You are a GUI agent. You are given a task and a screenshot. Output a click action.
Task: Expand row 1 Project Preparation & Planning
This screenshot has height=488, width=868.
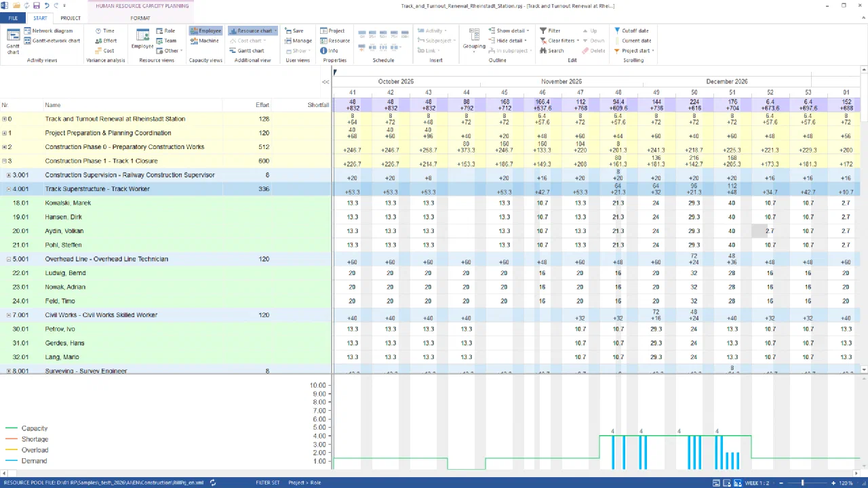click(4, 133)
